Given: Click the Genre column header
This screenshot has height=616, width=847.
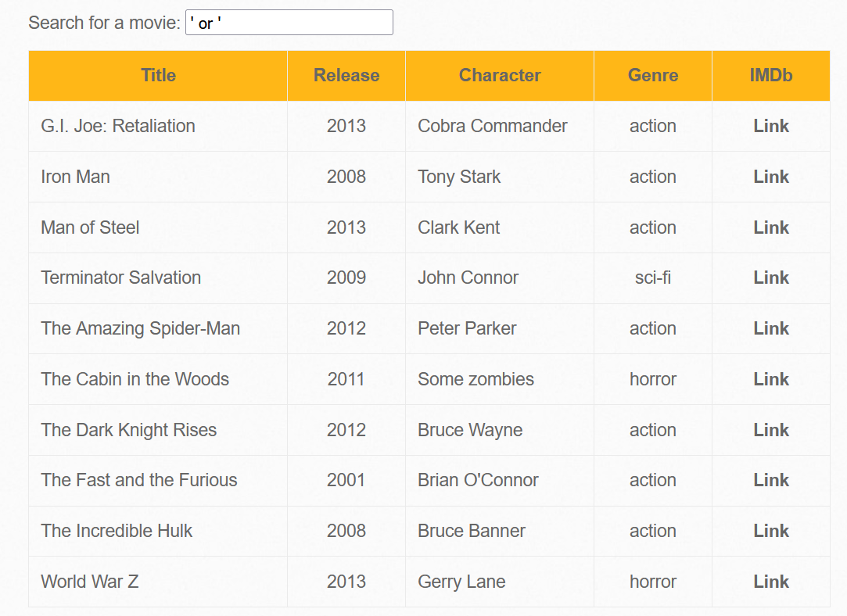Looking at the screenshot, I should [x=652, y=76].
